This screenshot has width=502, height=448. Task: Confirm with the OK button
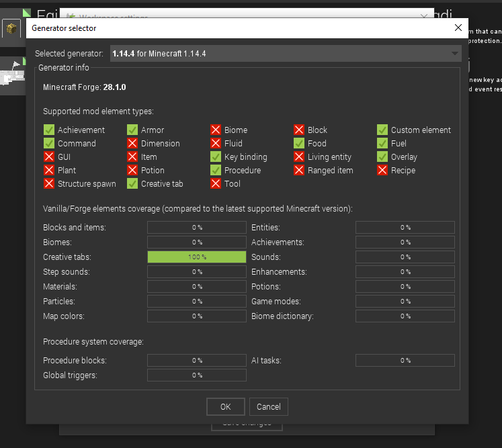click(226, 407)
